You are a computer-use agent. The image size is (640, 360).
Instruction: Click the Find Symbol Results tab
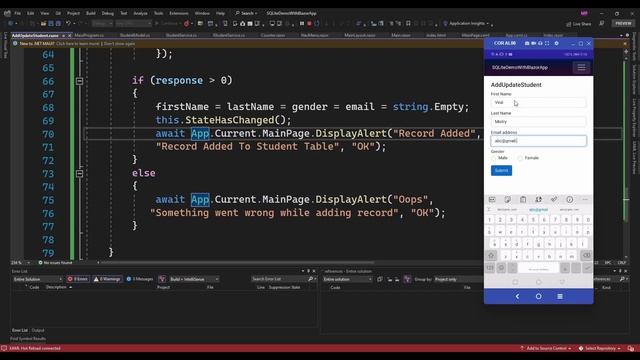coord(28,338)
